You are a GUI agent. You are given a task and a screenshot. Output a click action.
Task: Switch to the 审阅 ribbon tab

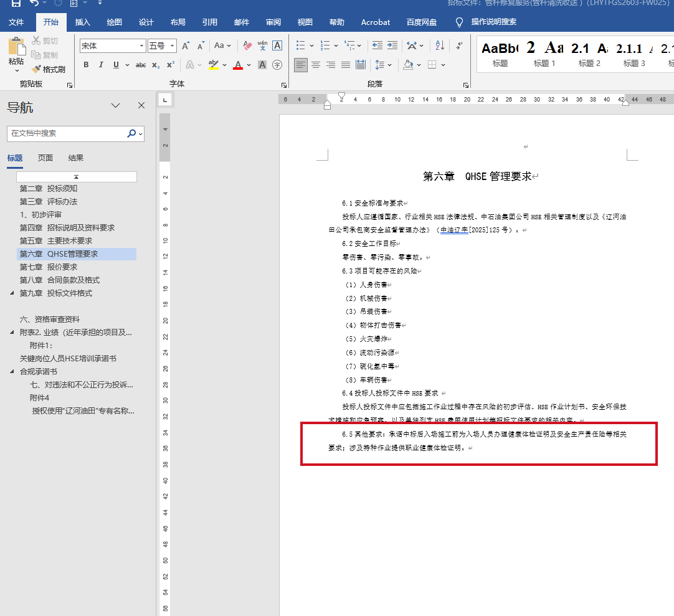point(273,22)
